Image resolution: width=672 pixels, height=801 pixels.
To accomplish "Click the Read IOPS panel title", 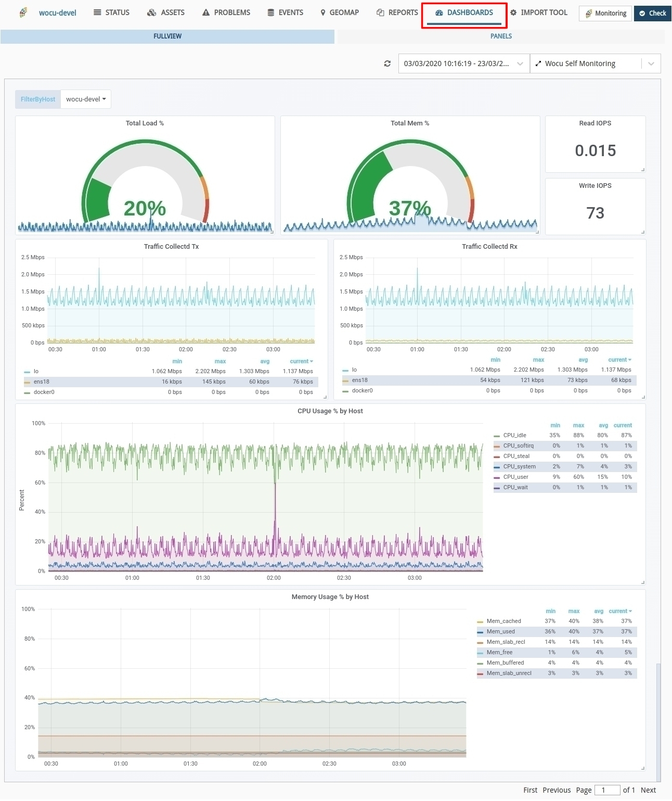I will pos(595,123).
